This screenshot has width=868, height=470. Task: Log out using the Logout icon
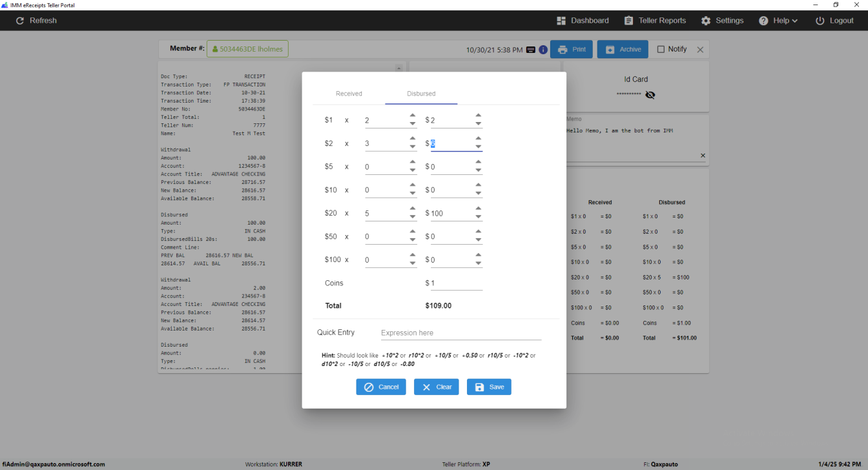coord(820,21)
